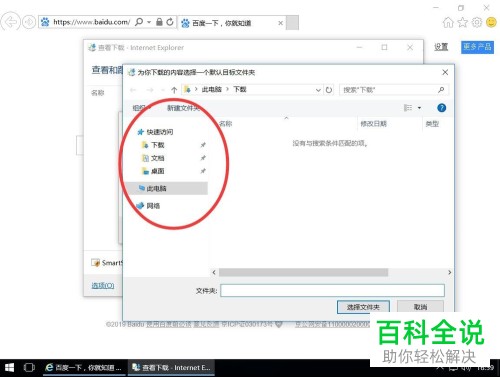Open the 组织 menu
This screenshot has width=500, height=377.
(x=141, y=108)
